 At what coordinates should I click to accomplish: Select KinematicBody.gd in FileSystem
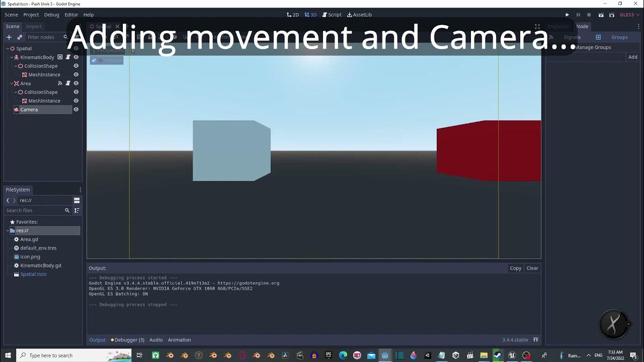[x=41, y=265]
